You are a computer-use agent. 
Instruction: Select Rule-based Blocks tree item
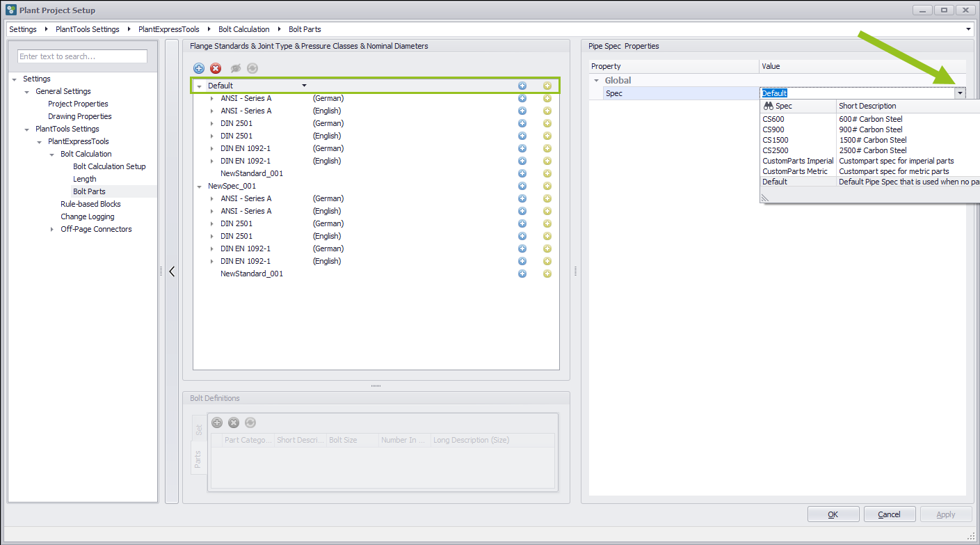90,204
